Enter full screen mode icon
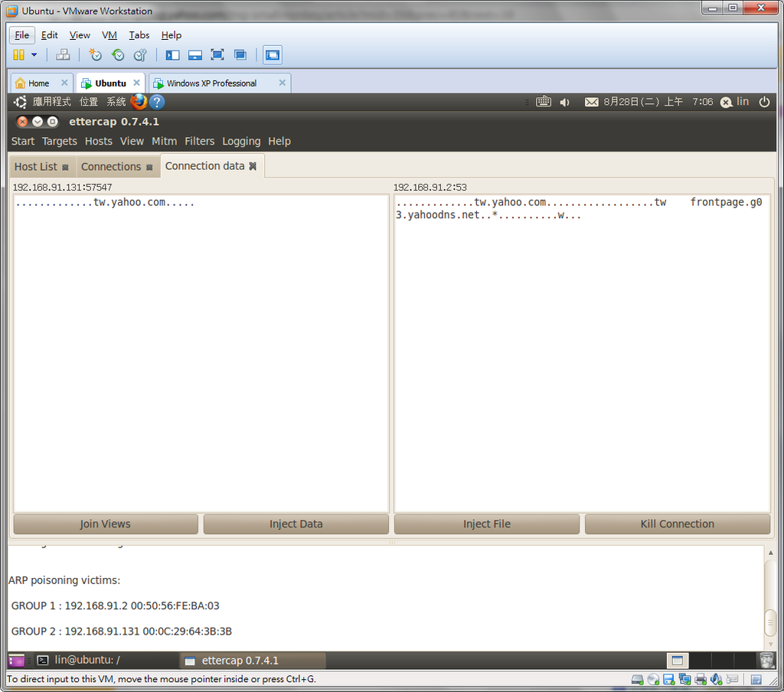The image size is (784, 692). coord(217,55)
